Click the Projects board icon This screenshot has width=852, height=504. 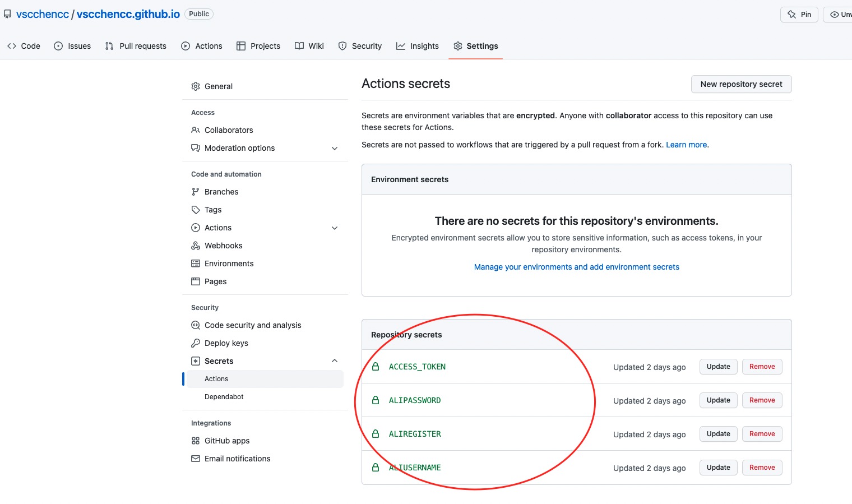click(242, 45)
